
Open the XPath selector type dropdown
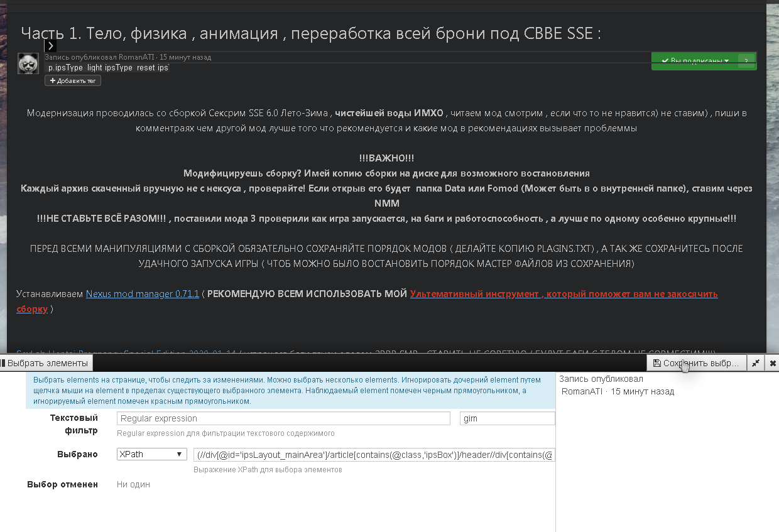coord(151,454)
